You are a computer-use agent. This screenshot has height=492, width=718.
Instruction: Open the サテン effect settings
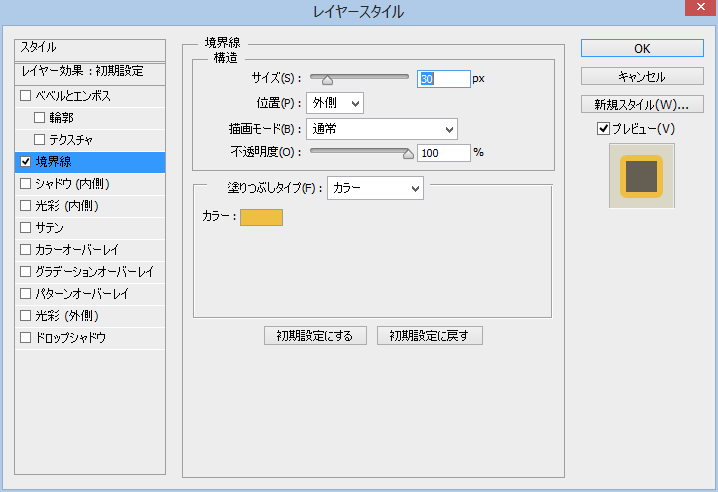pyautogui.click(x=50, y=227)
